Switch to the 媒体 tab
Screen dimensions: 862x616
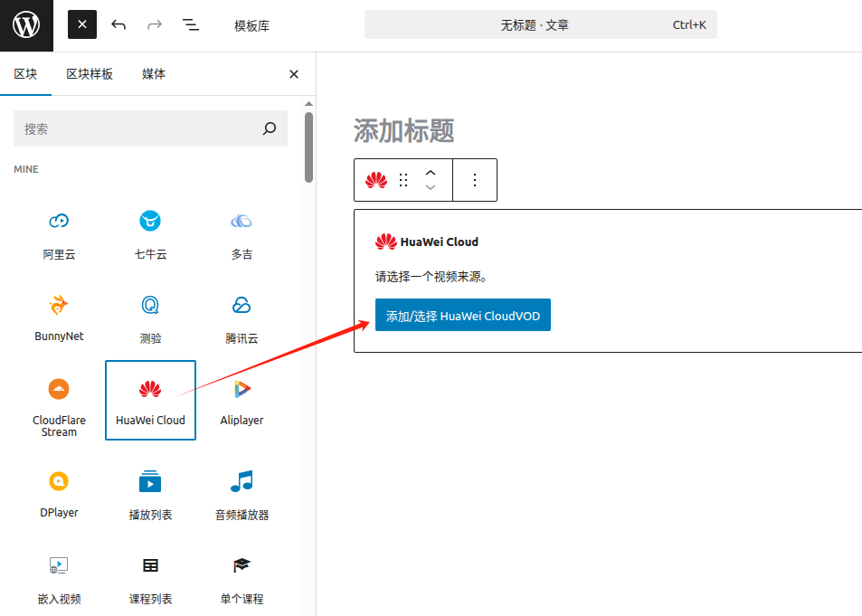click(x=154, y=74)
